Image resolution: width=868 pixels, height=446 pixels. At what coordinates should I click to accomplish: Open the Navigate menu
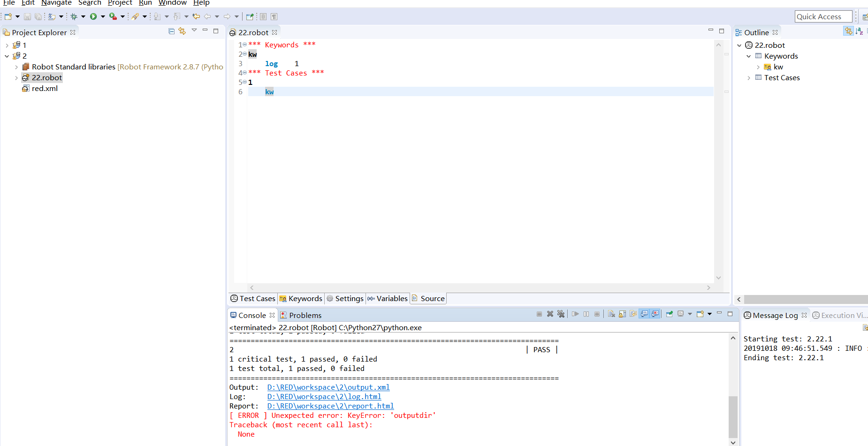coord(56,3)
